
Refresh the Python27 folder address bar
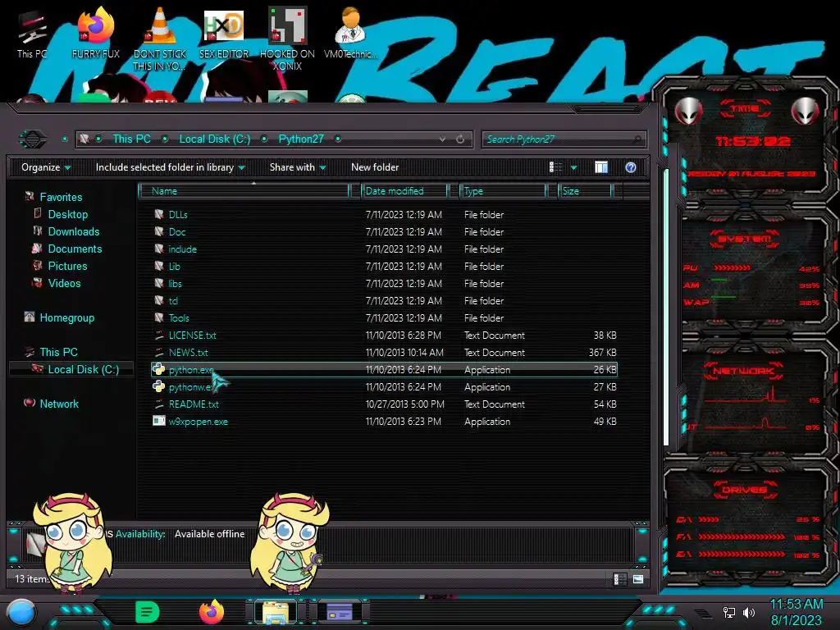460,139
